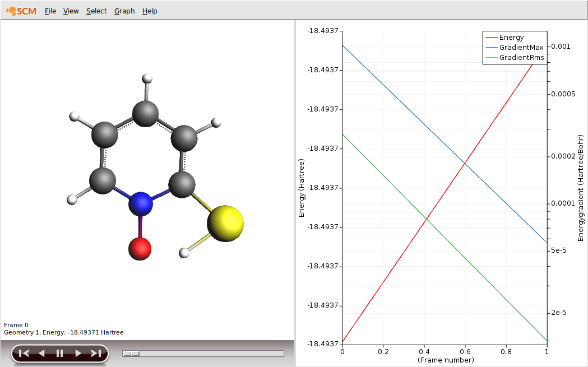Screen dimensions: 588x367
Task: Select the blue nitrogen atom
Action: pyautogui.click(x=141, y=204)
